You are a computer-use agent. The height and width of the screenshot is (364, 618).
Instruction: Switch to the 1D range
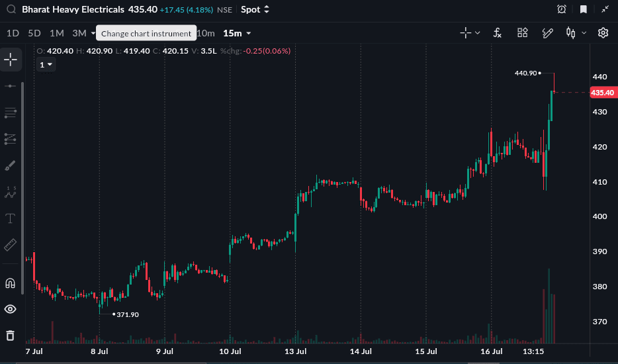13,34
